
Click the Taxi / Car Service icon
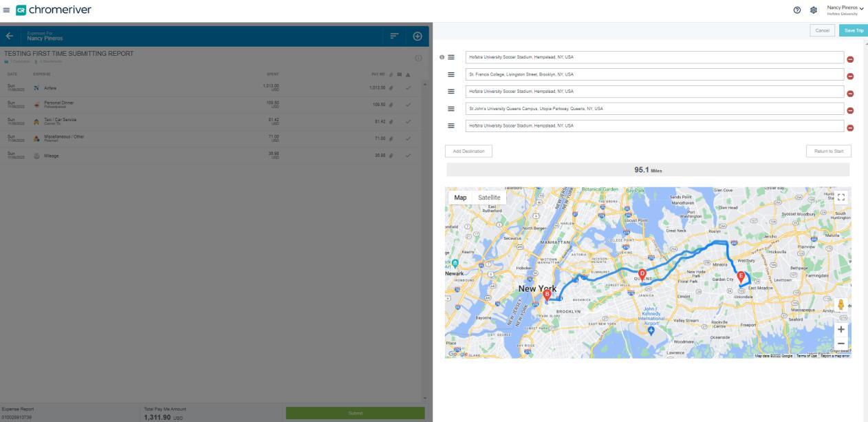[36, 120]
